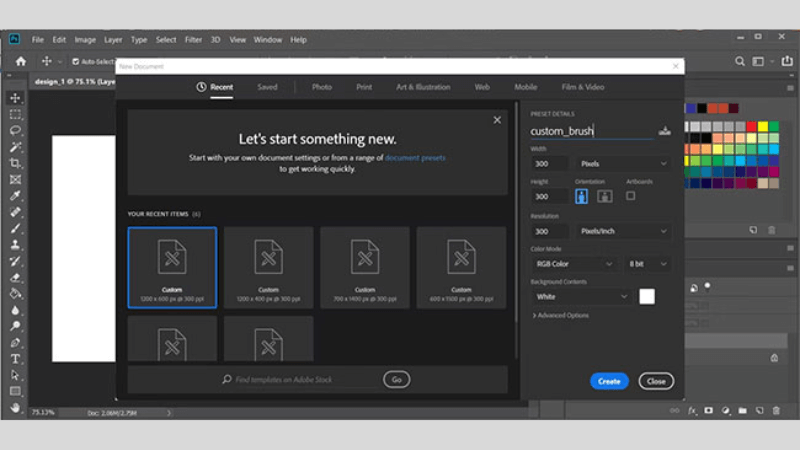Open the File menu

pos(38,40)
